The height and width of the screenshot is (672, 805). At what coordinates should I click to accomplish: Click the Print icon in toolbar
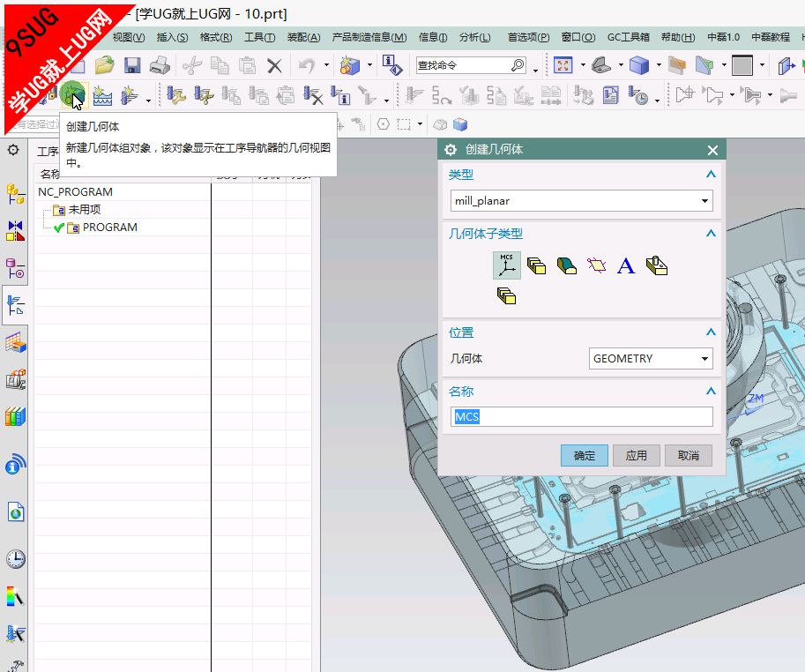pyautogui.click(x=160, y=66)
